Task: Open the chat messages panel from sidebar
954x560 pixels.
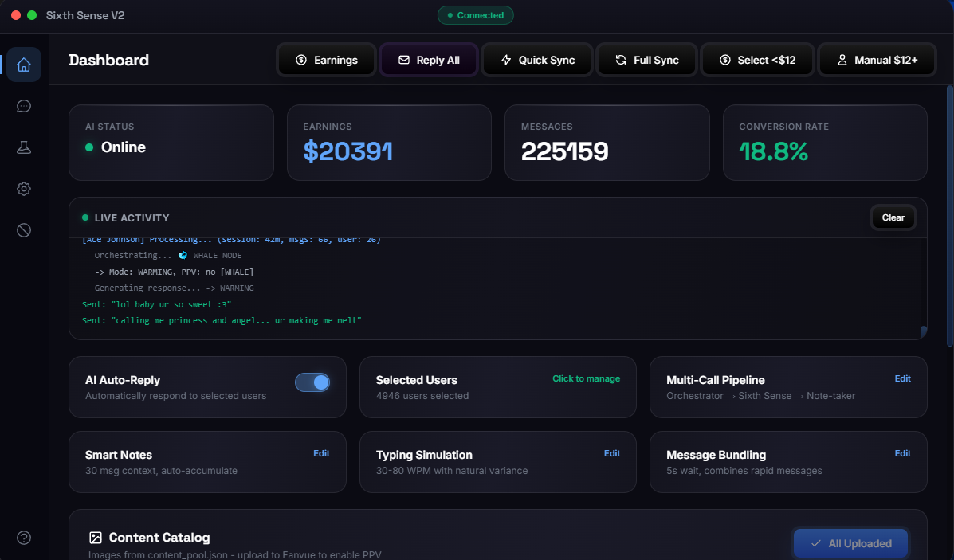Action: (24, 106)
